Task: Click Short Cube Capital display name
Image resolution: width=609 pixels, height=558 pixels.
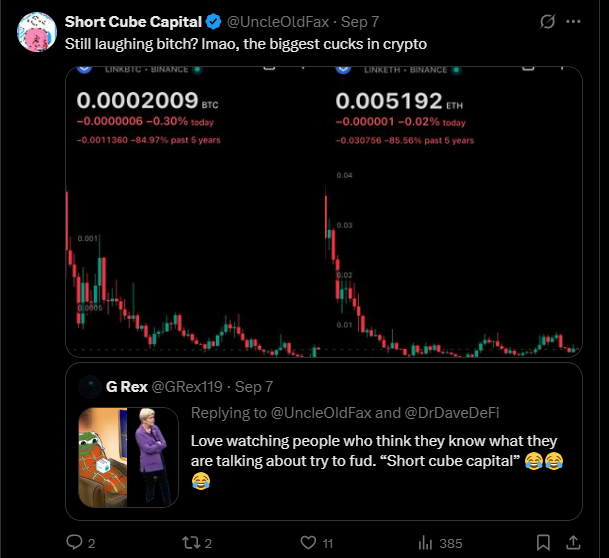Action: pyautogui.click(x=133, y=22)
